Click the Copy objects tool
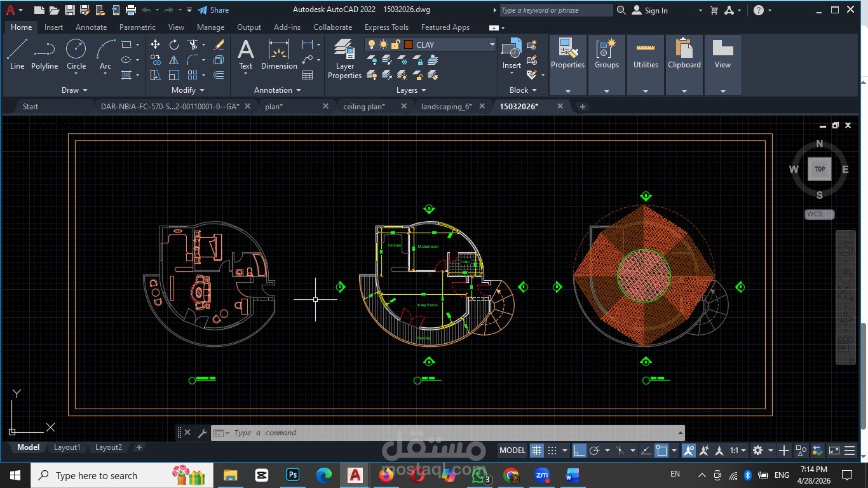The image size is (868, 488). (156, 60)
